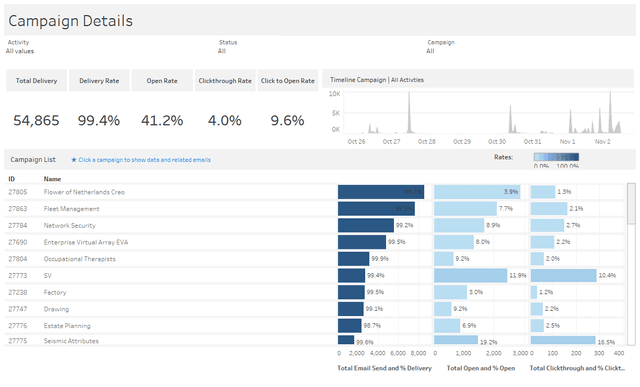Click the tallest Oct 27 timeline spike
Viewport: 640px width, 387px height.
pyautogui.click(x=409, y=112)
